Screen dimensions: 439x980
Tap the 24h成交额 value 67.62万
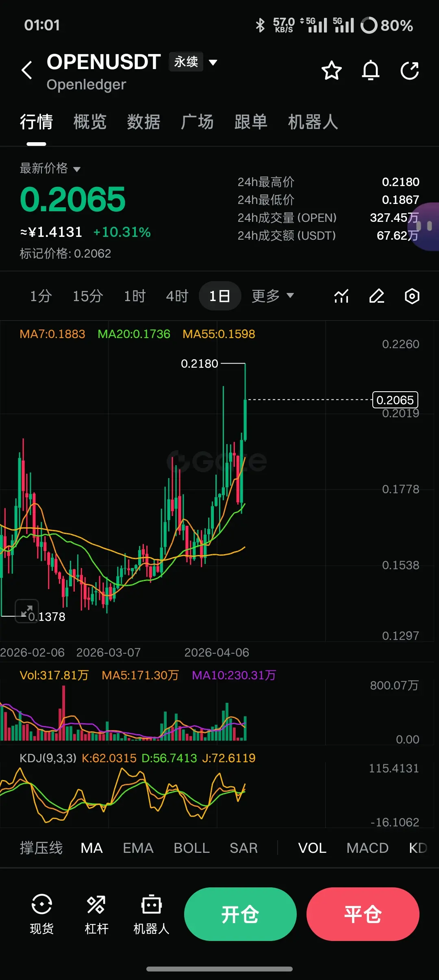coord(398,235)
